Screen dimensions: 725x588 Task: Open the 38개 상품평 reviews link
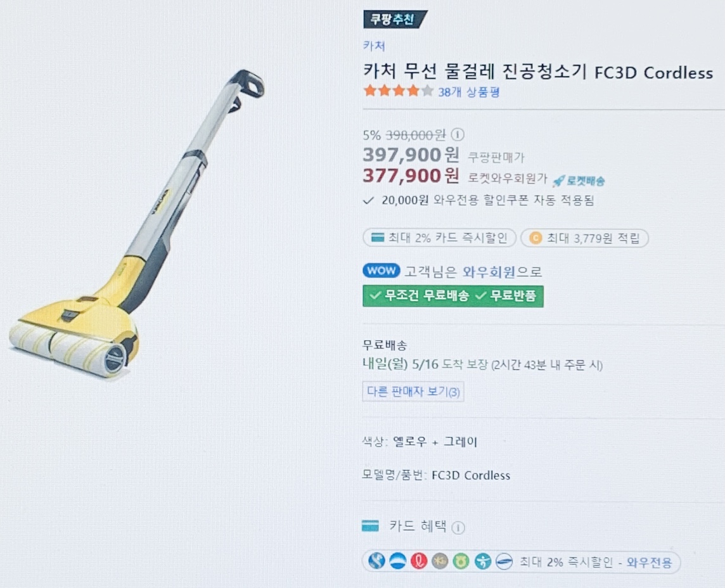point(469,92)
